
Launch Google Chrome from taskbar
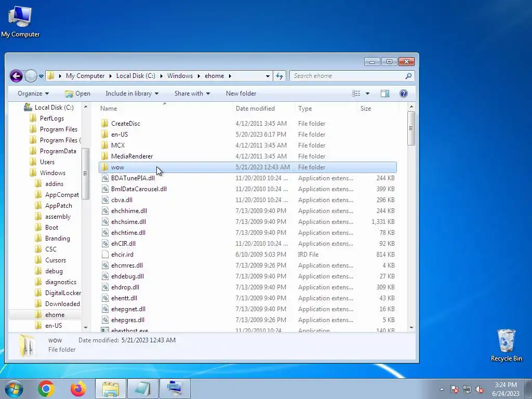[x=46, y=389]
